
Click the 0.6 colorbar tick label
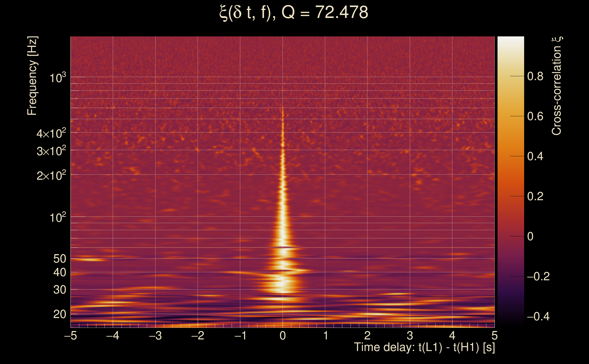pyautogui.click(x=535, y=116)
